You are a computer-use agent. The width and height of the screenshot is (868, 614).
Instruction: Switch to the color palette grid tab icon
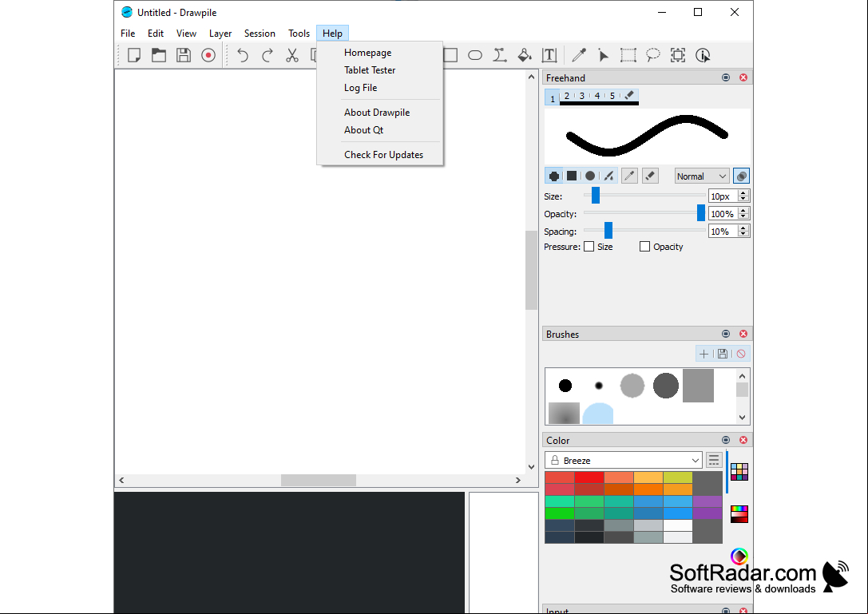tap(739, 472)
